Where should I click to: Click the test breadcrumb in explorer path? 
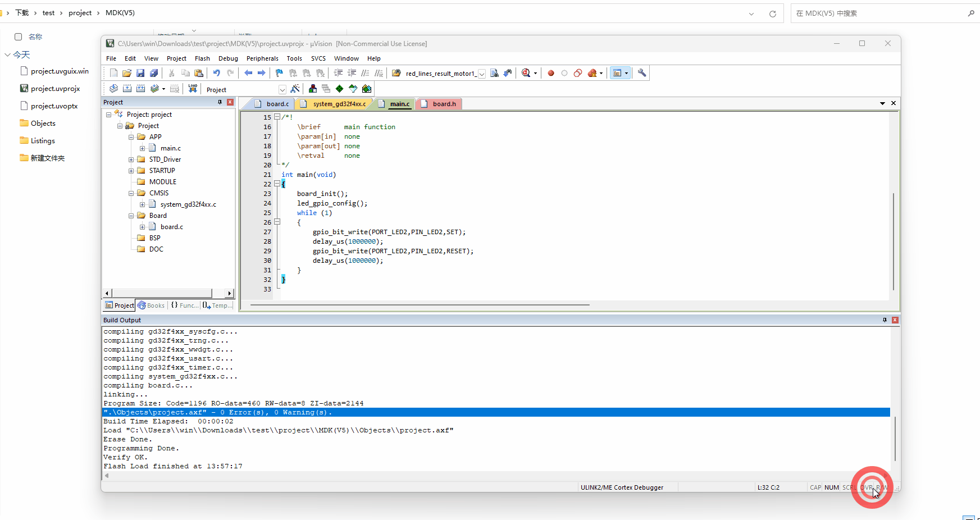click(49, 12)
